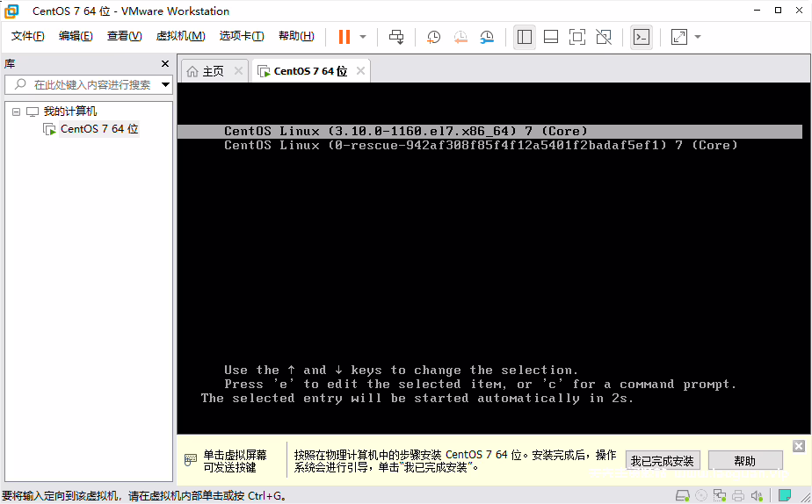Toggle the console view button
812x504 pixels.
coord(642,37)
